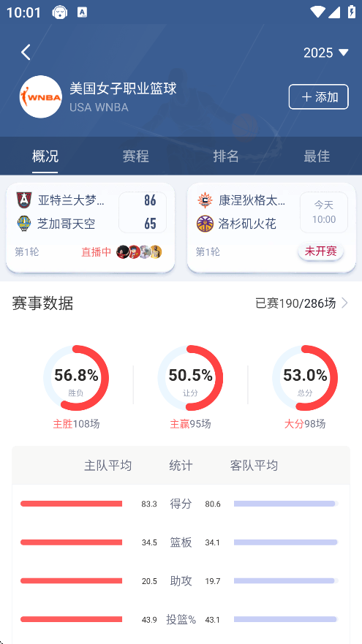Tap the back arrow icon

tap(26, 52)
